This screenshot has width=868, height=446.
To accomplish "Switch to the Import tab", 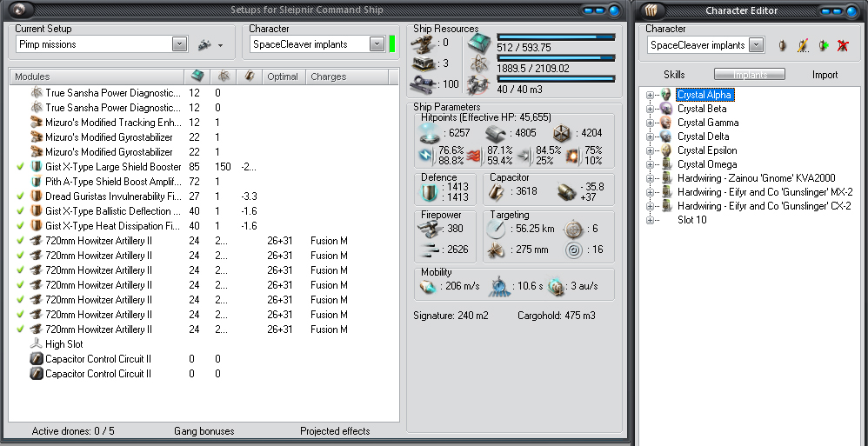I will coord(825,75).
